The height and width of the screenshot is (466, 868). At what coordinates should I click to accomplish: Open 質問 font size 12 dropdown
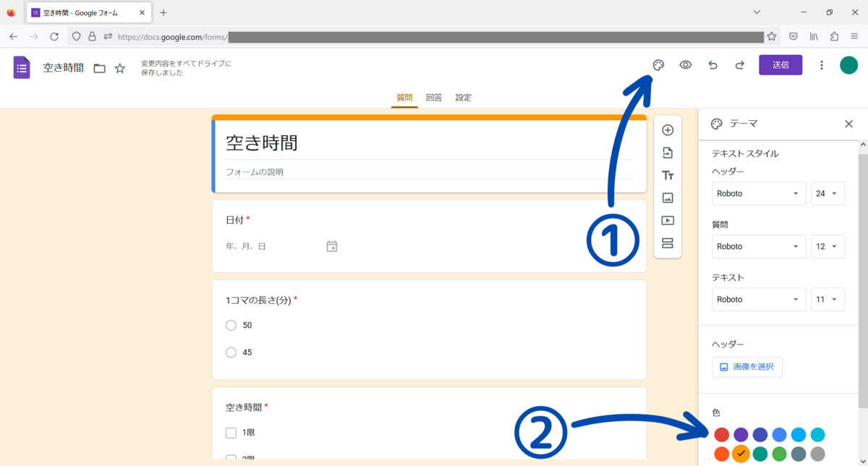point(827,246)
